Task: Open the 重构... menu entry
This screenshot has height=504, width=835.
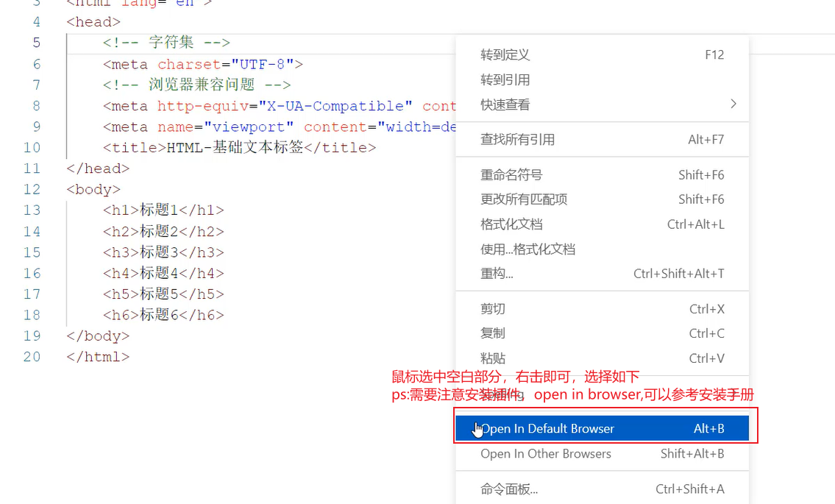Action: [602, 273]
